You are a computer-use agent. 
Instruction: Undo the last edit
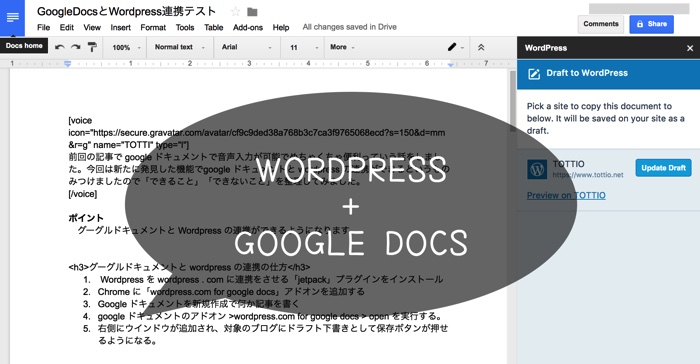(x=60, y=47)
